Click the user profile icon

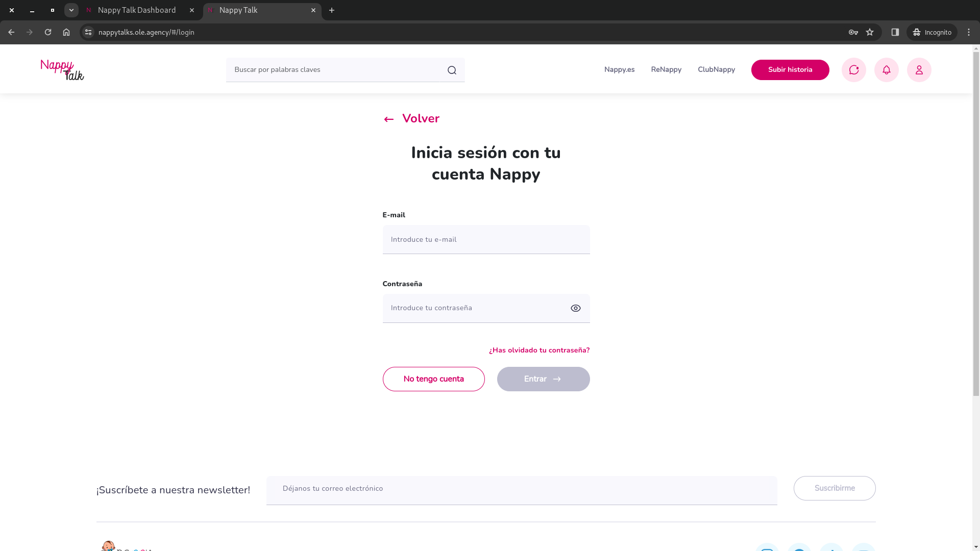pos(919,70)
